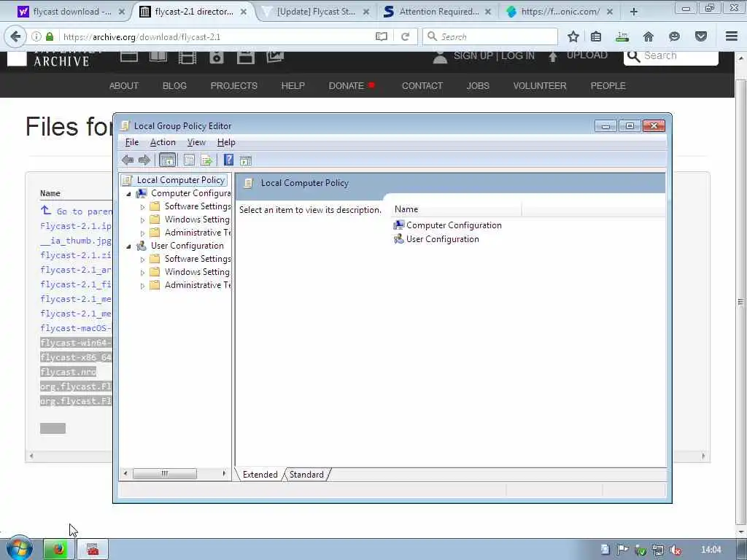Viewport: 747px width, 560px height.
Task: Expand Windows Settings under Computer Configuration
Action: coord(142,220)
